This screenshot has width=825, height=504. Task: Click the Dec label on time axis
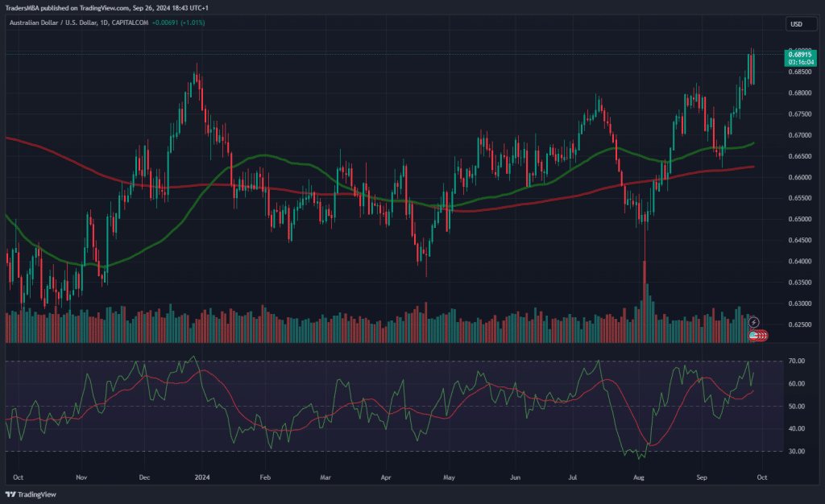[145, 477]
